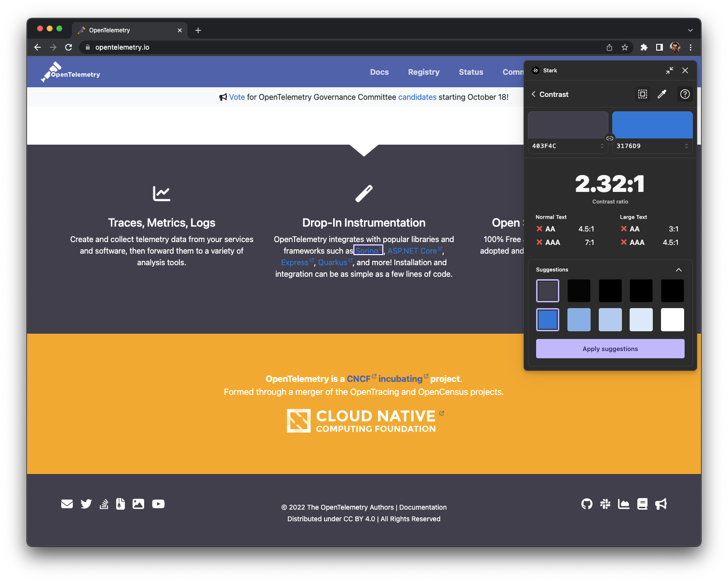728x582 pixels.
Task: Open the Registry menu item
Action: [x=424, y=72]
